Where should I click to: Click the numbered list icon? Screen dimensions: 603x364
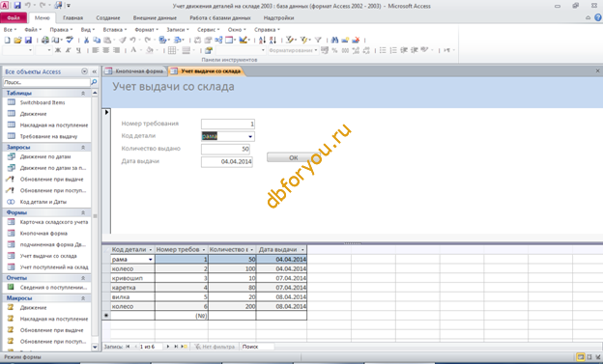point(393,50)
